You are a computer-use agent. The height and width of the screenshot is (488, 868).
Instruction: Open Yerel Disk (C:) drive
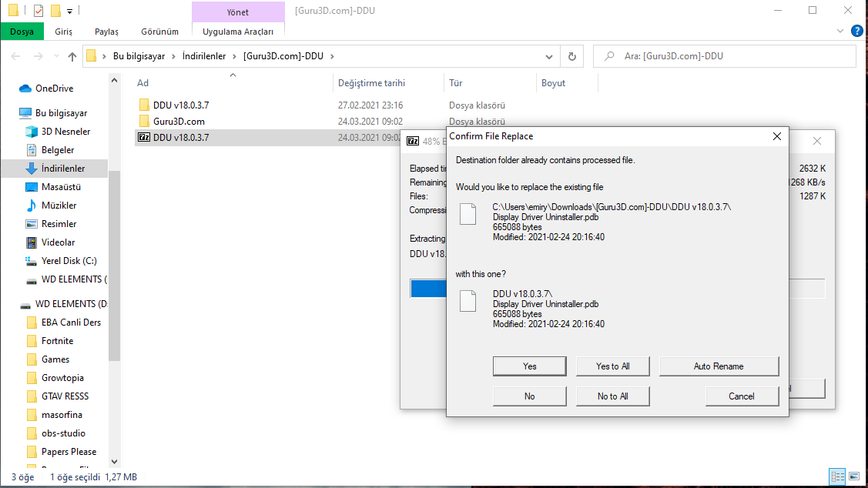point(69,261)
